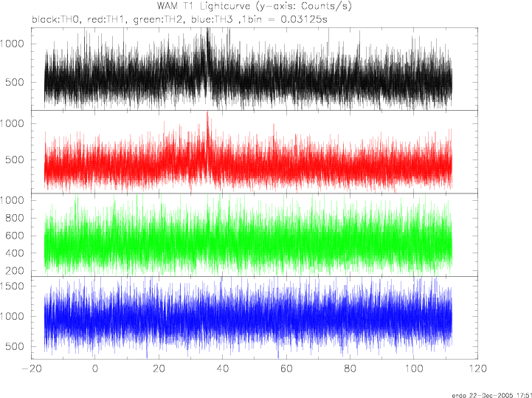Click y-axis label "600" of green panel
Viewport: 532px width, 398px height.
(15, 236)
